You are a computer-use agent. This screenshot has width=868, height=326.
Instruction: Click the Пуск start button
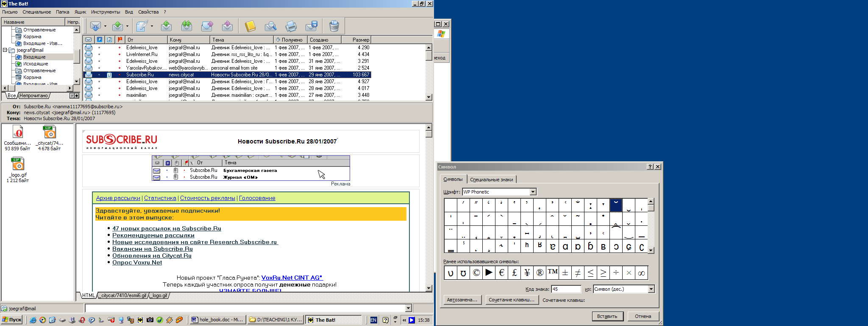(12, 320)
